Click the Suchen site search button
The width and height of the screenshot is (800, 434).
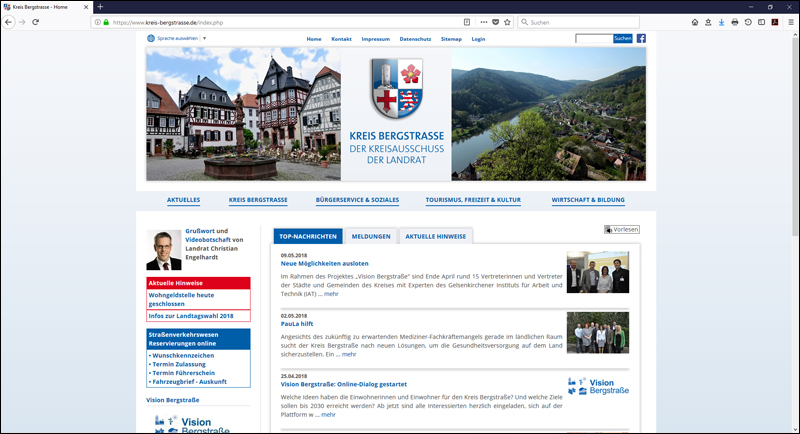(622, 38)
